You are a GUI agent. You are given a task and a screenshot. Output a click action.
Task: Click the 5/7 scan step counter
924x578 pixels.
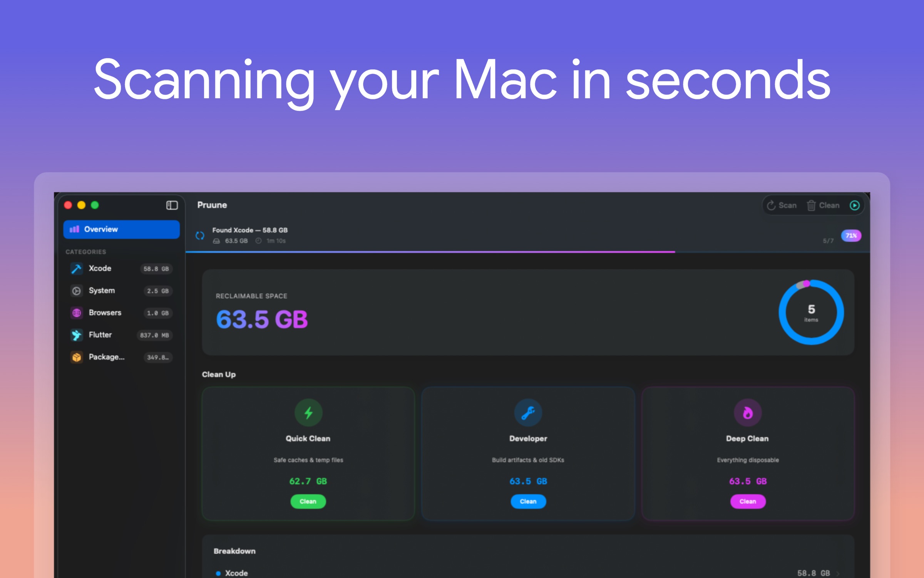point(828,241)
